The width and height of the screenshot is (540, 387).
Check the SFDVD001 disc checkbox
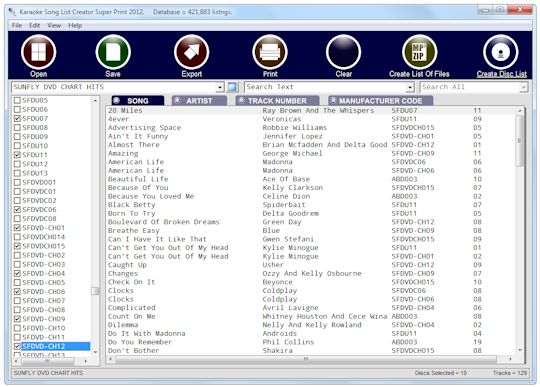coord(17,182)
